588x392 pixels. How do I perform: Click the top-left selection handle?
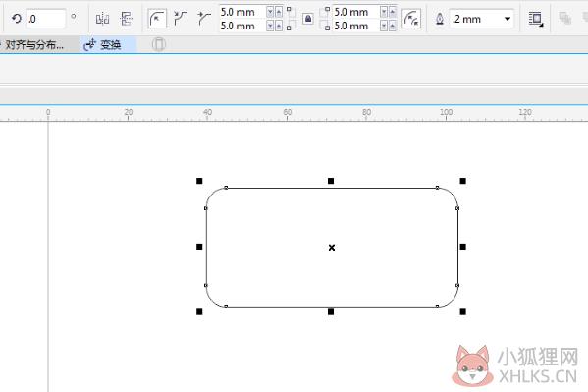199,181
